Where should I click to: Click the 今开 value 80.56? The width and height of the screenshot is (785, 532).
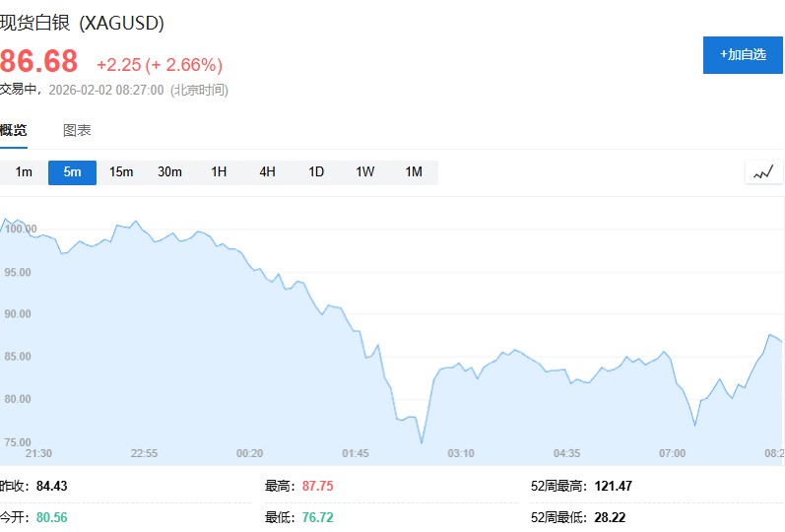click(x=51, y=517)
